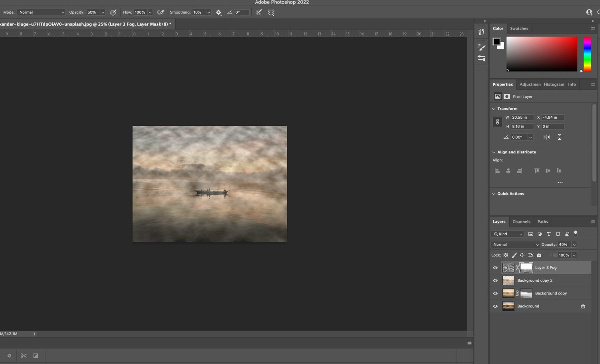
Task: Collapse the Transform section
Action: (x=494, y=109)
